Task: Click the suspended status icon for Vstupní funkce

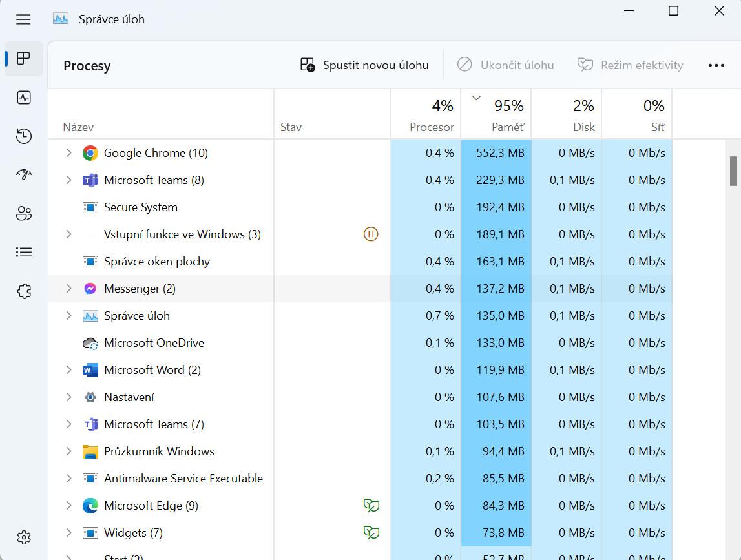Action: [371, 234]
